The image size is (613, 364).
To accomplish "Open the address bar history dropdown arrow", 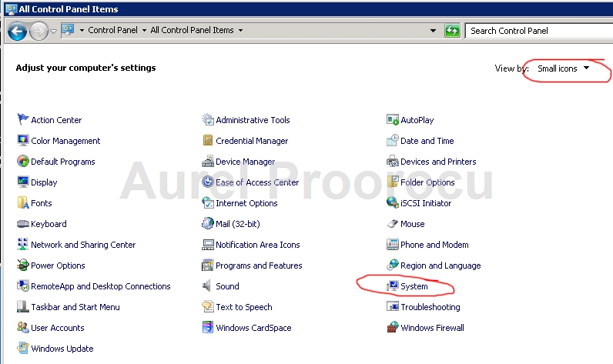I will (433, 31).
